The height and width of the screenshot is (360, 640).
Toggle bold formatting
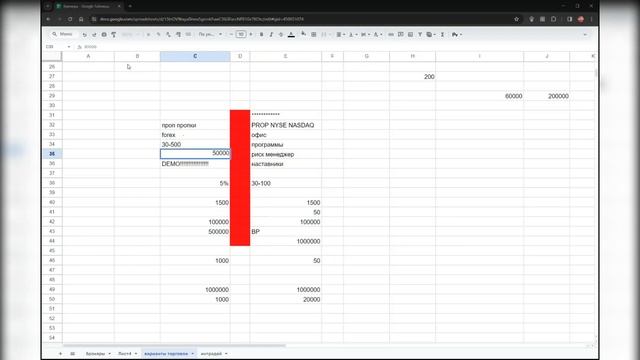point(262,35)
